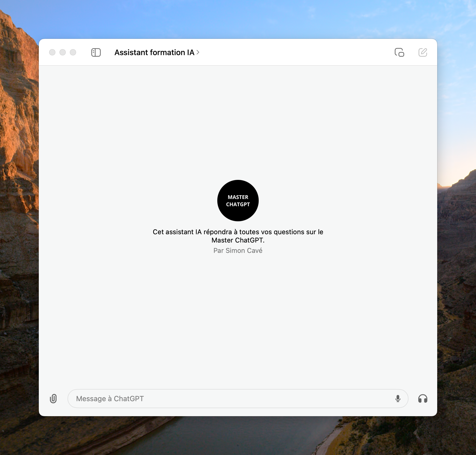Viewport: 476px width, 455px height.
Task: Attach a file using the paperclip
Action: point(53,399)
